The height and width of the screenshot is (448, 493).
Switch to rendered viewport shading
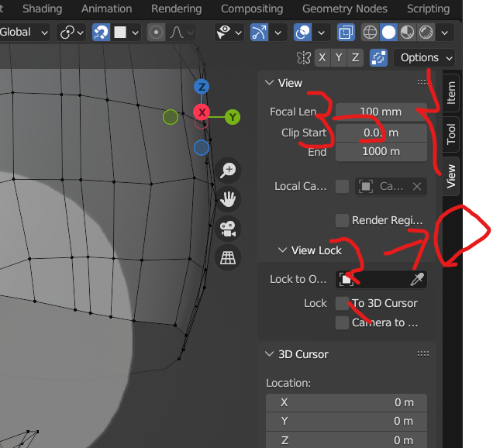click(426, 32)
